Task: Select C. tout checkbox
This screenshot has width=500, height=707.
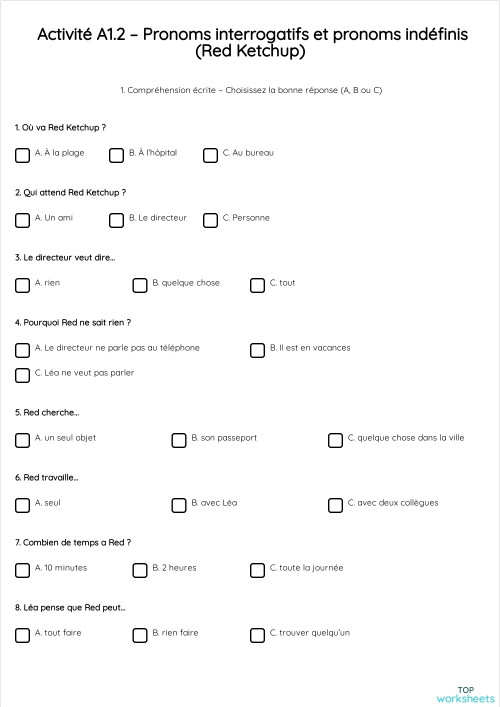Action: click(257, 285)
